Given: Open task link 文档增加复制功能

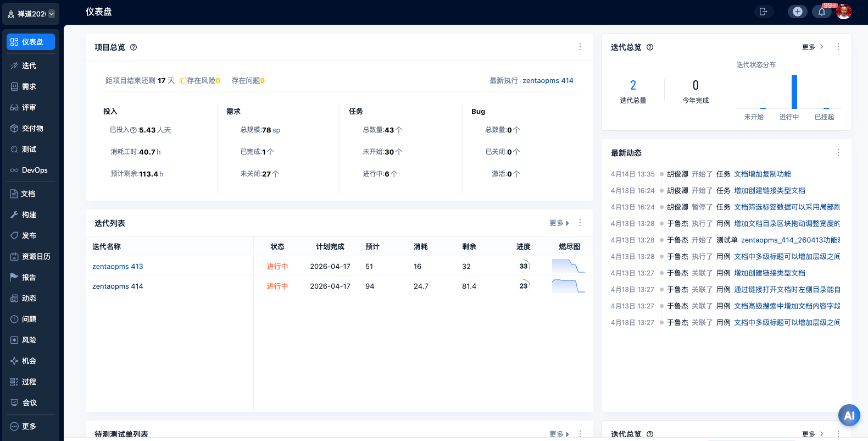Looking at the screenshot, I should (x=762, y=174).
